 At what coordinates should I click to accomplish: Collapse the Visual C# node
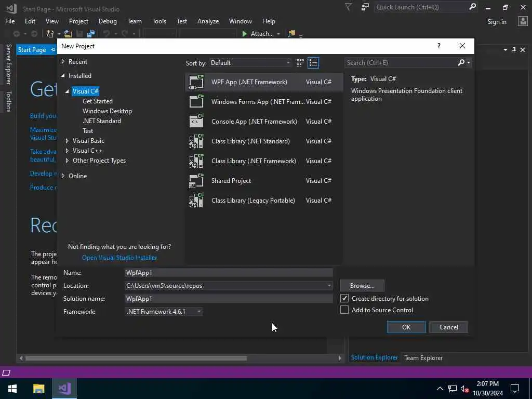tap(67, 91)
